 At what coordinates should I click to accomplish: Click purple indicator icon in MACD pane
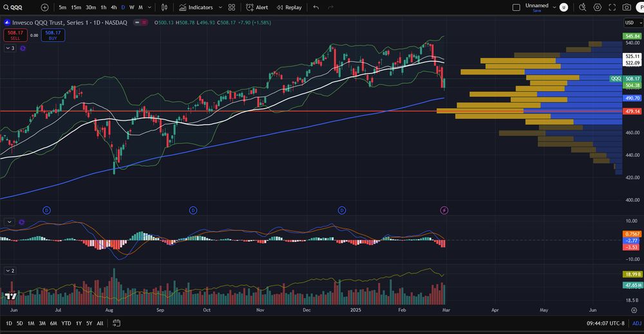point(21,222)
